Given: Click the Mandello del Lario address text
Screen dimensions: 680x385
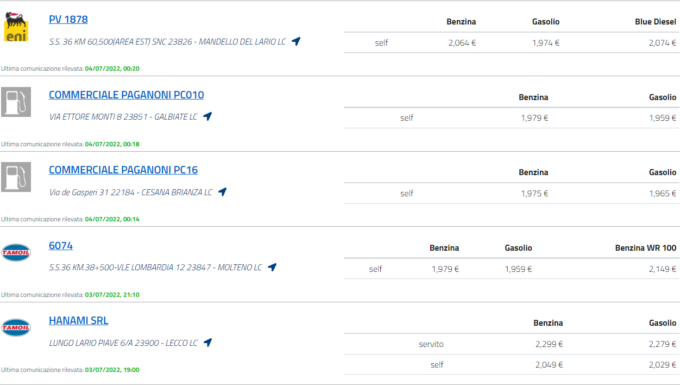Looking at the screenshot, I should (x=167, y=42).
